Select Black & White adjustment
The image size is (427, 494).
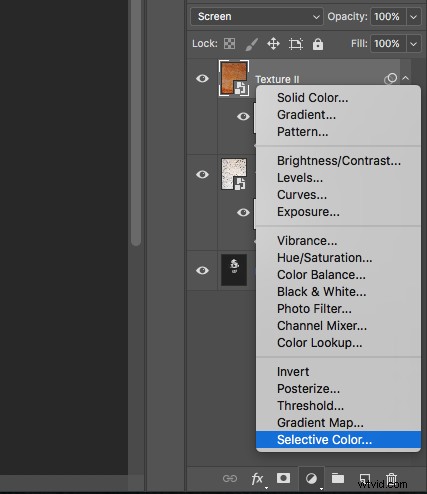338,292
